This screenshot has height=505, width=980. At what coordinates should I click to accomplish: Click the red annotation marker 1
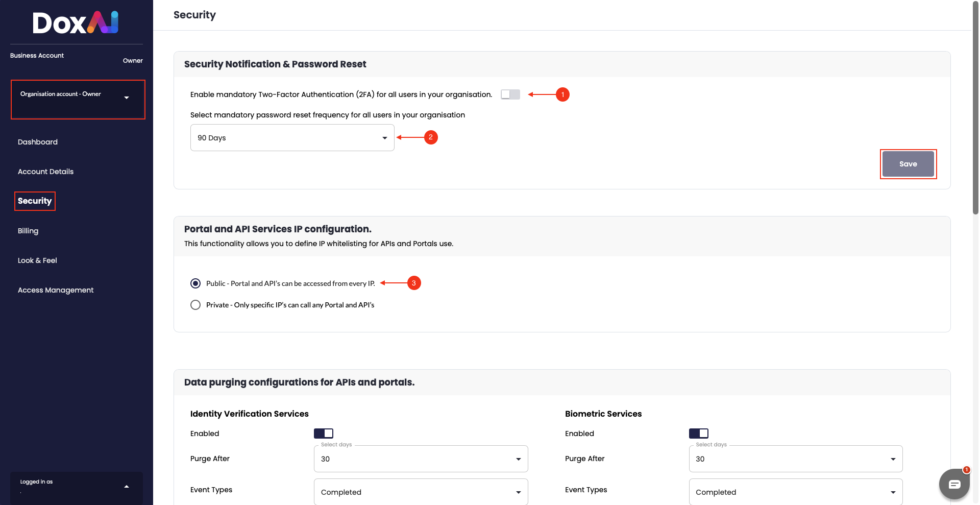tap(562, 94)
